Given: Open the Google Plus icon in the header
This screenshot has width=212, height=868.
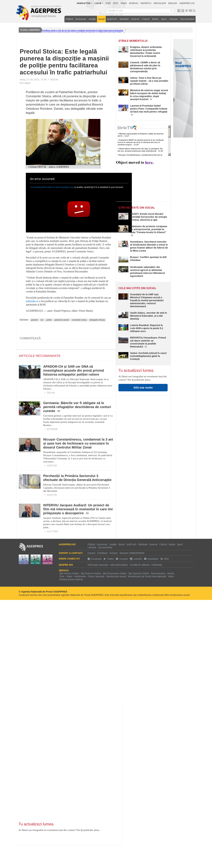Looking at the screenshot, I should (183, 11).
